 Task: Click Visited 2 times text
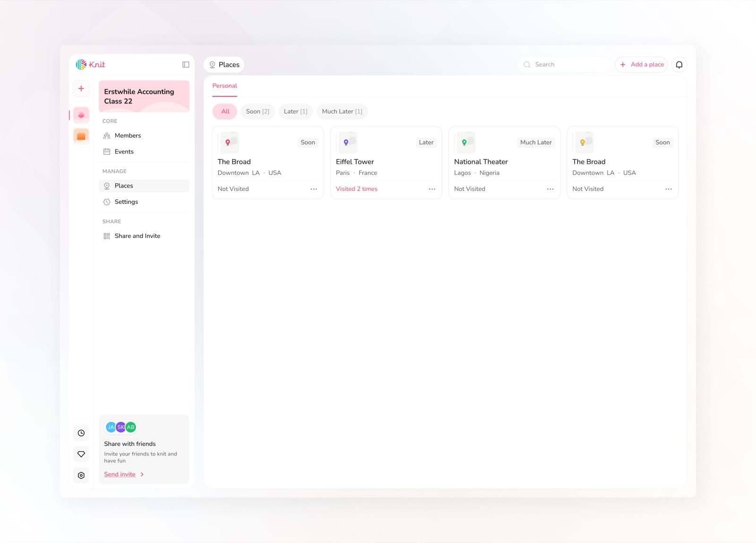click(x=357, y=189)
